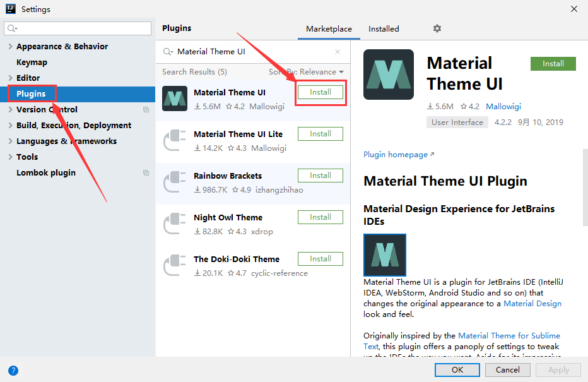Image resolution: width=588 pixels, height=382 pixels.
Task: Install The Doki-Doki Theme plugin
Action: [x=320, y=259]
